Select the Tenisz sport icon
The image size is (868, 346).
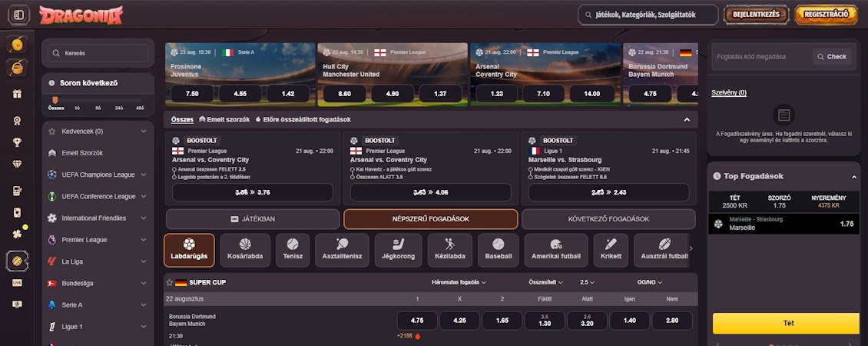point(293,250)
